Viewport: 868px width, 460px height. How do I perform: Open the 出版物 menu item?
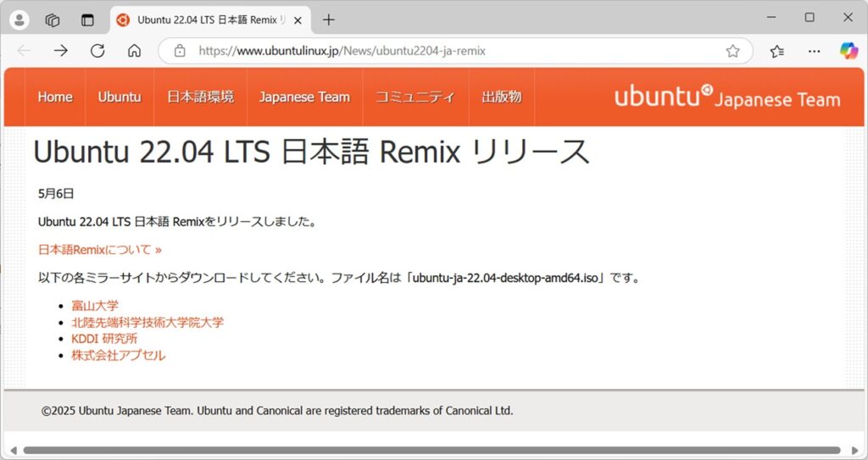[x=502, y=97]
